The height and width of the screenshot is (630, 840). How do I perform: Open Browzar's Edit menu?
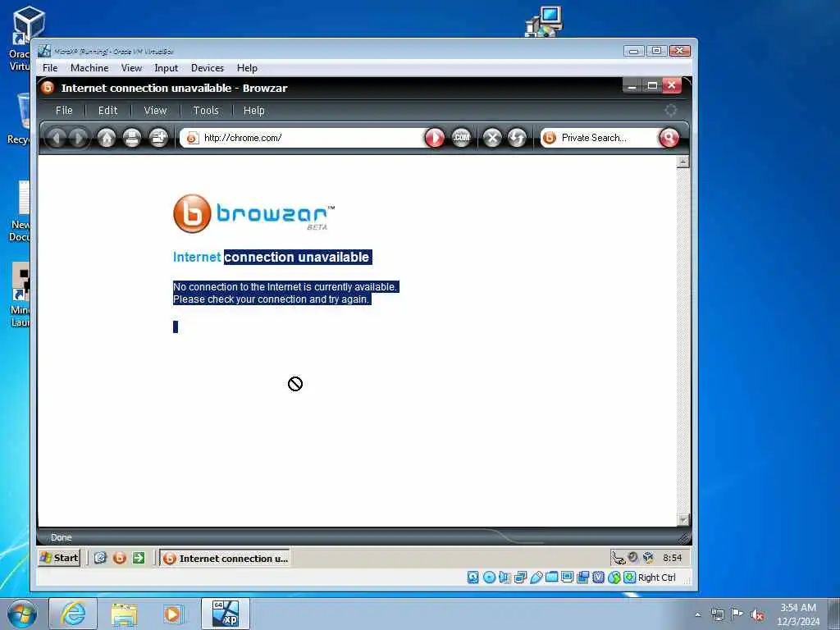(x=107, y=111)
